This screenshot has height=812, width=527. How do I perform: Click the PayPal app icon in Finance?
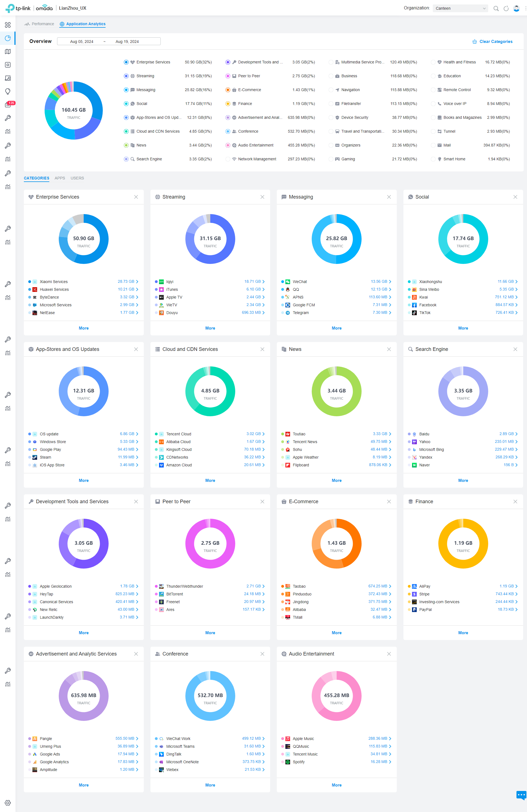click(x=414, y=610)
